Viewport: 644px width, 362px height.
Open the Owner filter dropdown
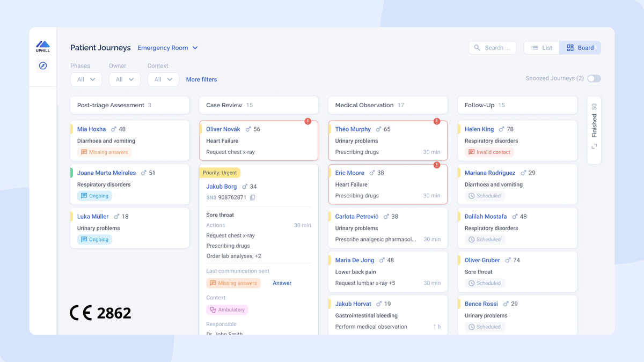tap(125, 79)
